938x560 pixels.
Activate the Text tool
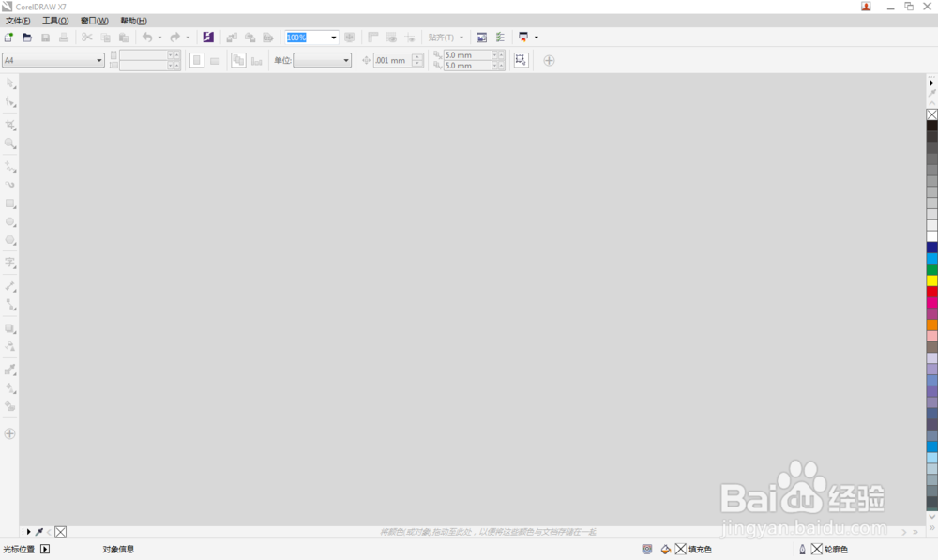[x=11, y=262]
